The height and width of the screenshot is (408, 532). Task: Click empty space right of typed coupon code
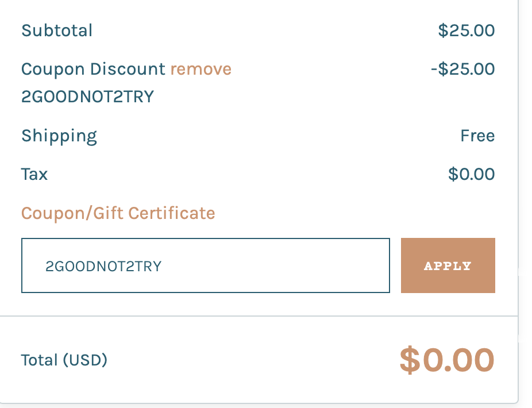click(x=276, y=266)
